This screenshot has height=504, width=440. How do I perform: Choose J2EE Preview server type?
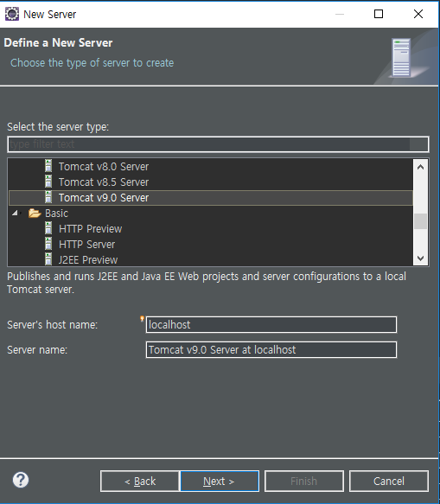211,259
